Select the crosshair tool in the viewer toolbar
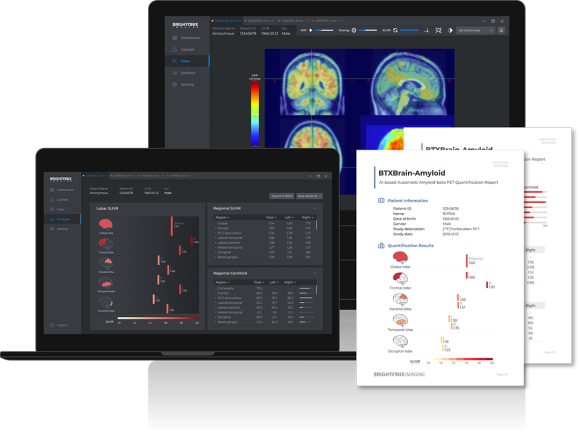The image size is (579, 434). coord(426,31)
